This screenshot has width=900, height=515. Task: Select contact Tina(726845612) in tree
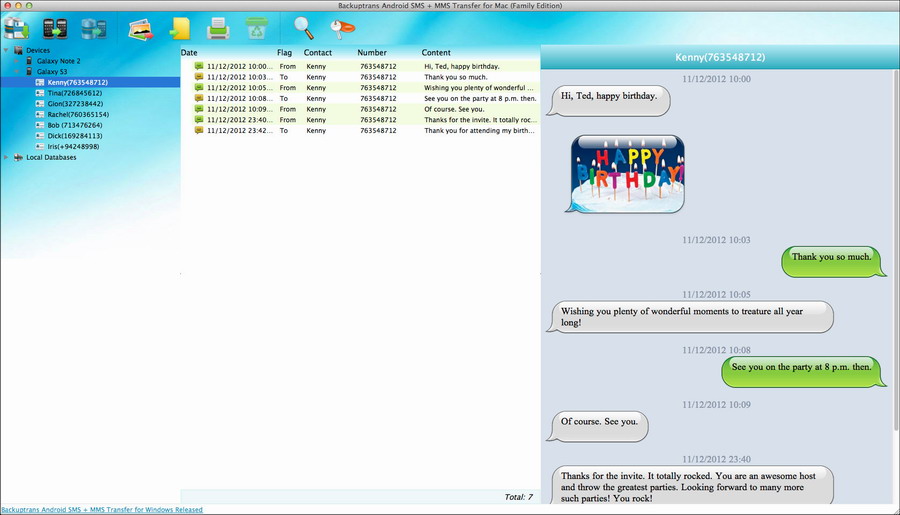click(75, 93)
